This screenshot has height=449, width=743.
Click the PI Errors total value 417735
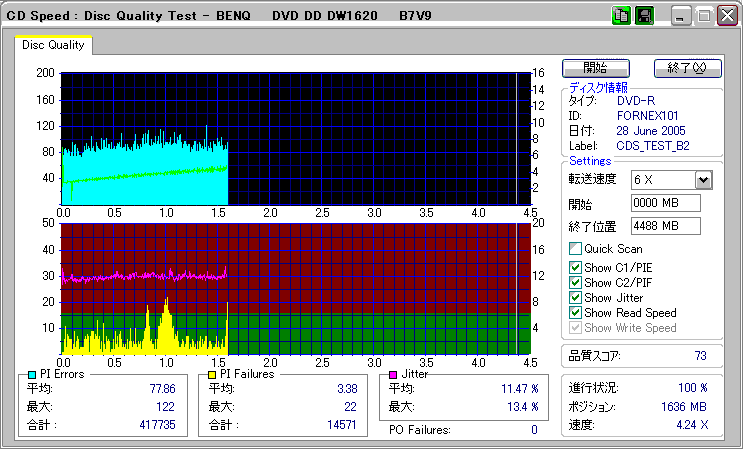pyautogui.click(x=157, y=424)
